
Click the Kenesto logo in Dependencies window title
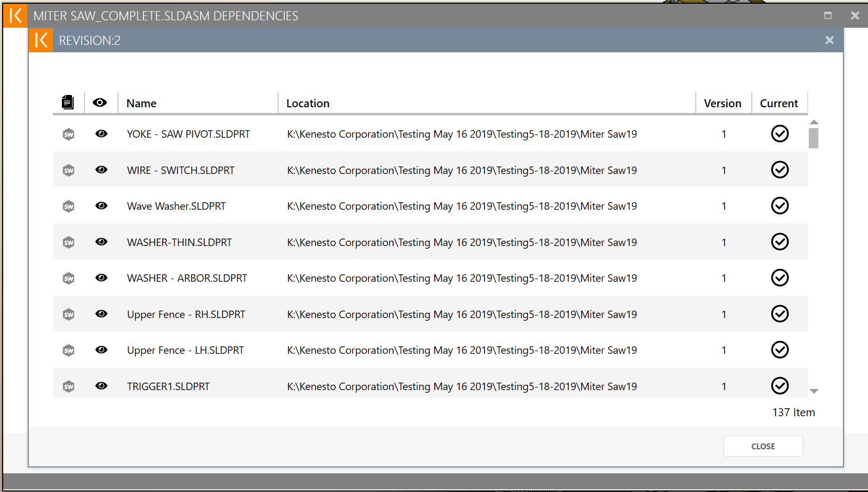coord(15,15)
